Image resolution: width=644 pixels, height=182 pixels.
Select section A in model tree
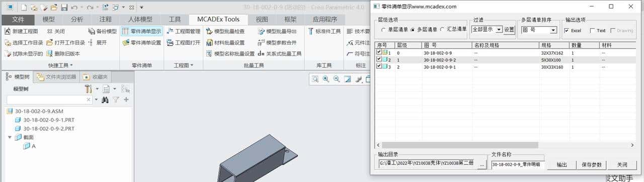click(30, 146)
